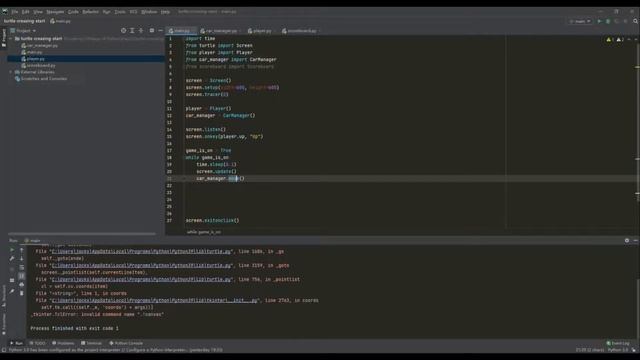Open the Code menu
The height and width of the screenshot is (360, 640).
coord(73,12)
